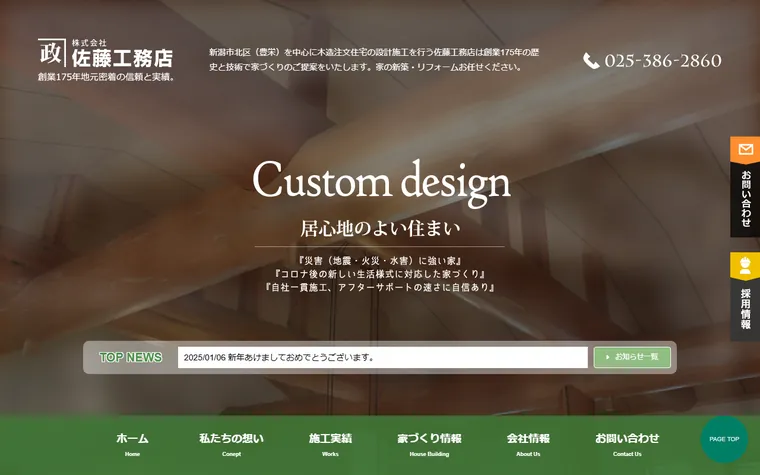
Task: Open 施工実績 Works menu item
Action: pos(330,444)
